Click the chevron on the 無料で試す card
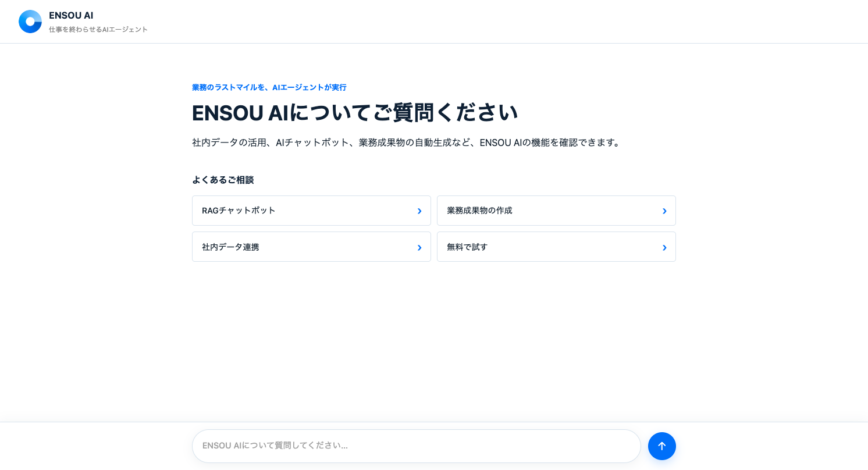Screen dimensions: 868x470 coord(664,248)
